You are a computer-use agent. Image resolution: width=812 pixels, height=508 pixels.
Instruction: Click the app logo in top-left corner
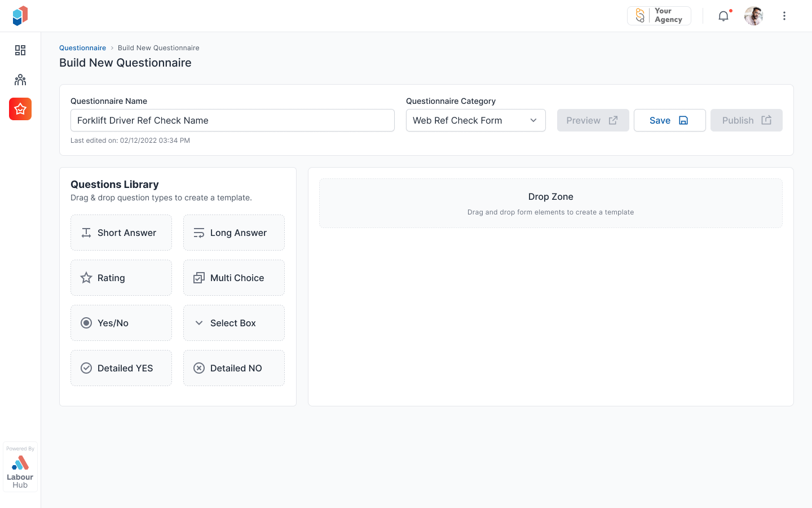(20, 16)
